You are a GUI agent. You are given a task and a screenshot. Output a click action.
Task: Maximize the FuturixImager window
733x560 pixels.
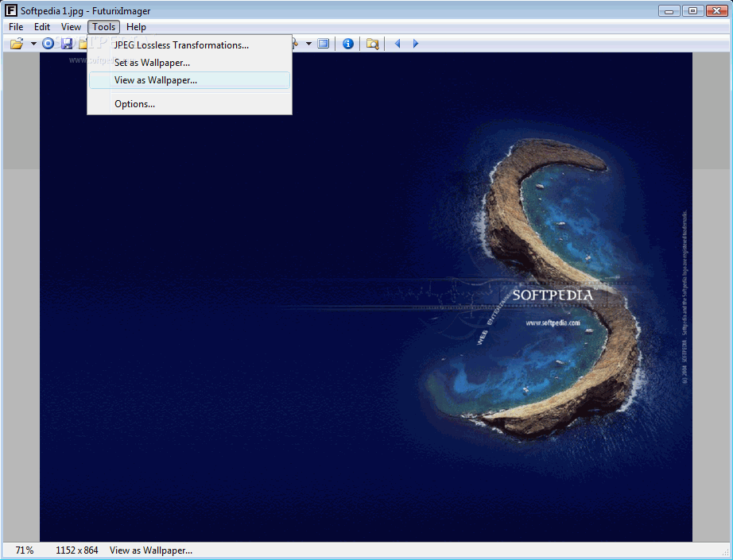pos(692,10)
